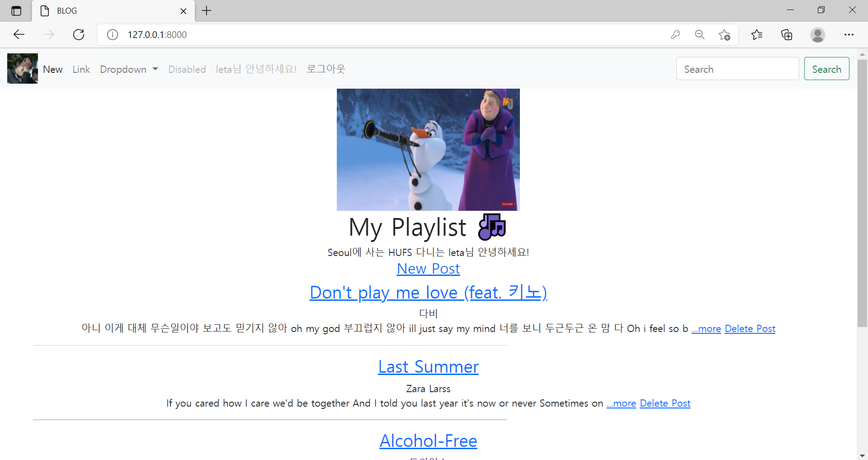Open the Alcohol-Free post

pyautogui.click(x=428, y=441)
